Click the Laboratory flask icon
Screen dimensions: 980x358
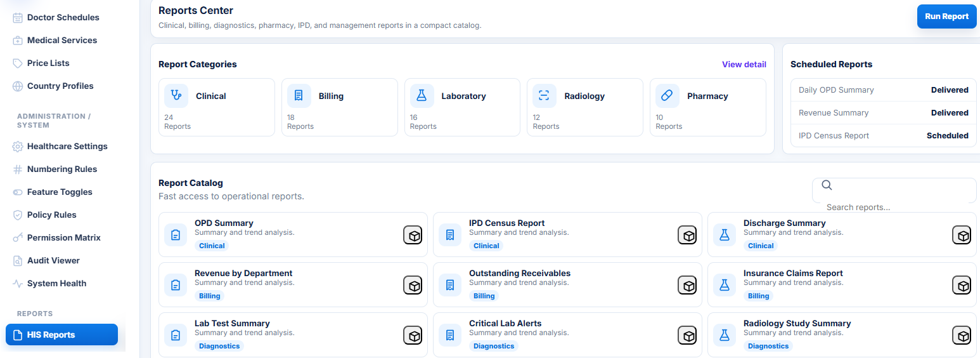pyautogui.click(x=422, y=96)
